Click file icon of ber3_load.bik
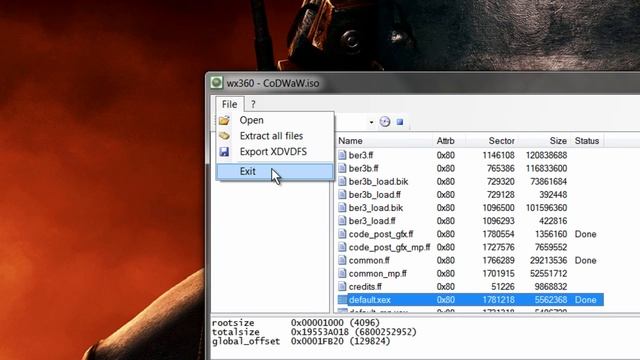The height and width of the screenshot is (360, 640). [342, 208]
